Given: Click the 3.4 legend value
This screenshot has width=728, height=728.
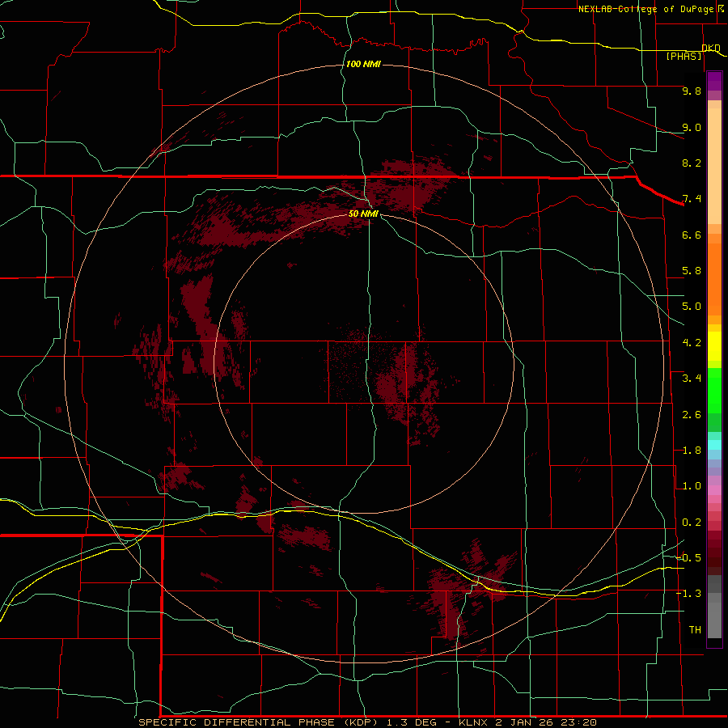Looking at the screenshot, I should coord(692,379).
